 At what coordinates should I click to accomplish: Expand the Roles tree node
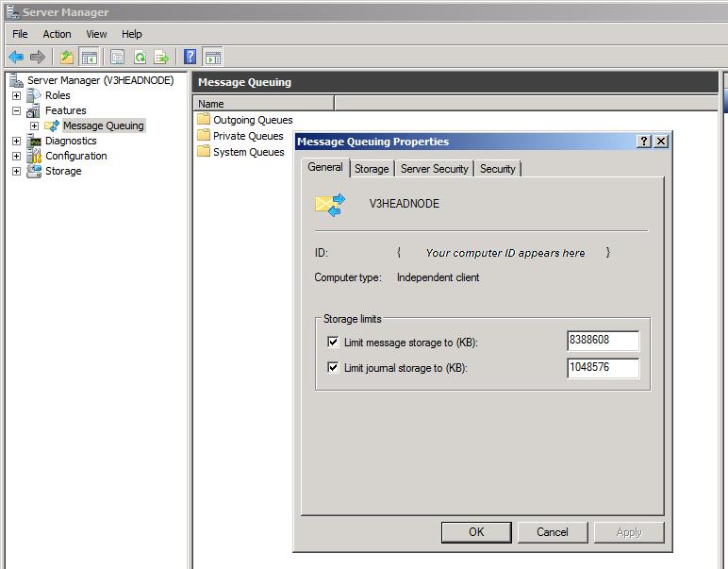point(16,95)
